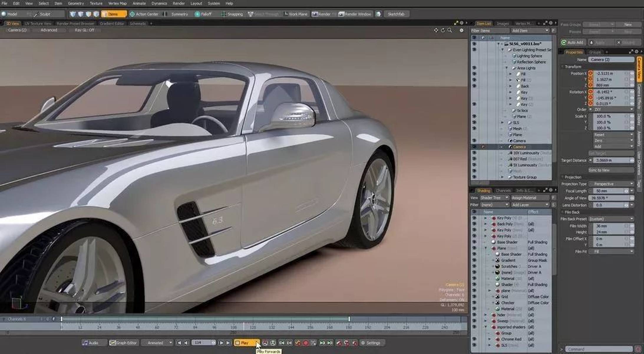The height and width of the screenshot is (354, 644).
Task: Click the viewport zoom magnifier icon
Action: pyautogui.click(x=450, y=30)
